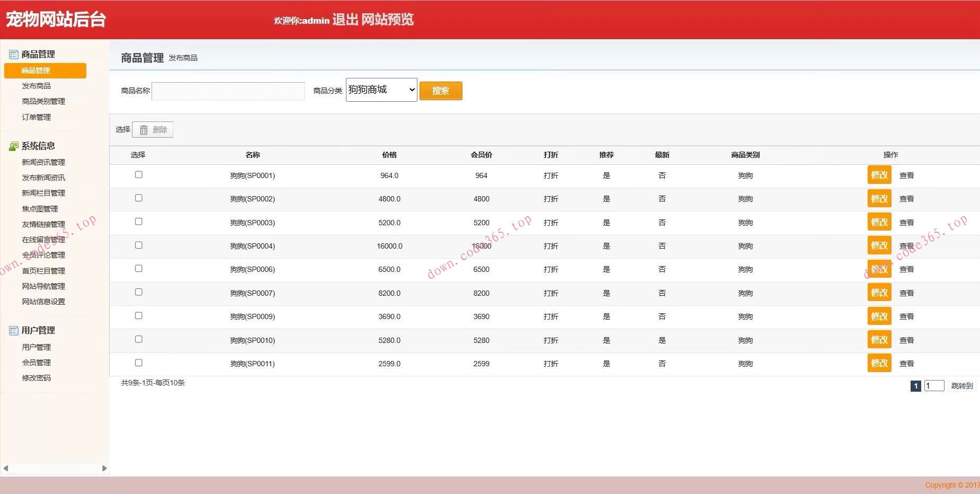Click the 商品管理 section icon in sidebar
Image resolution: width=980 pixels, height=494 pixels.
point(13,55)
